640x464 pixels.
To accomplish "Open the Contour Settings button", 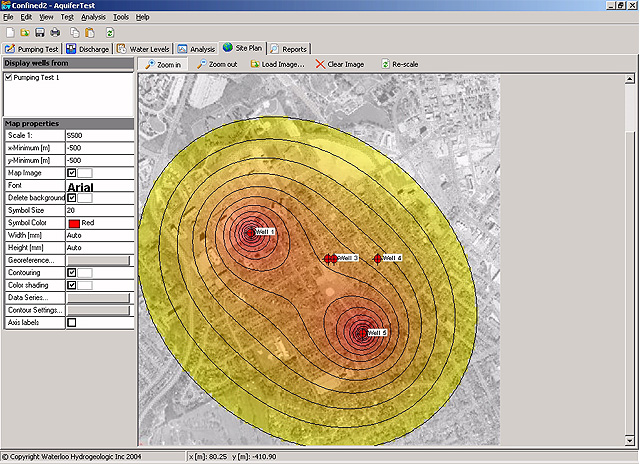I will pos(98,310).
